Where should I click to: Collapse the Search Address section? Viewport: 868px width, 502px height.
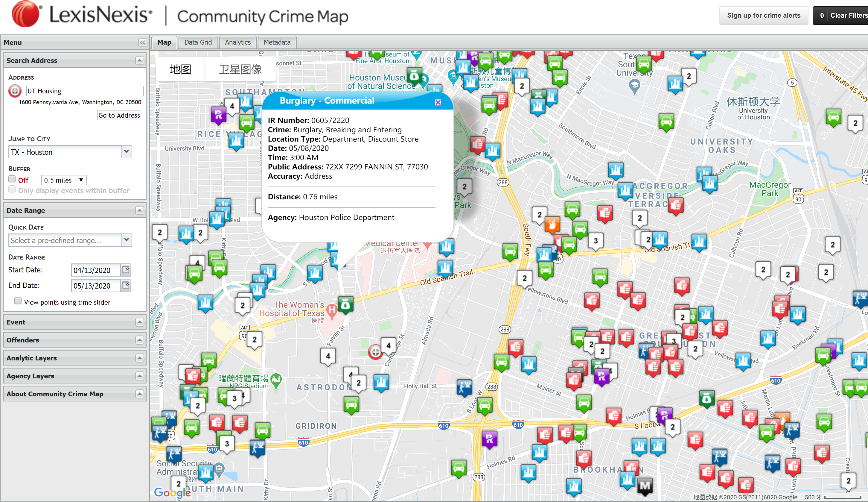(x=139, y=61)
